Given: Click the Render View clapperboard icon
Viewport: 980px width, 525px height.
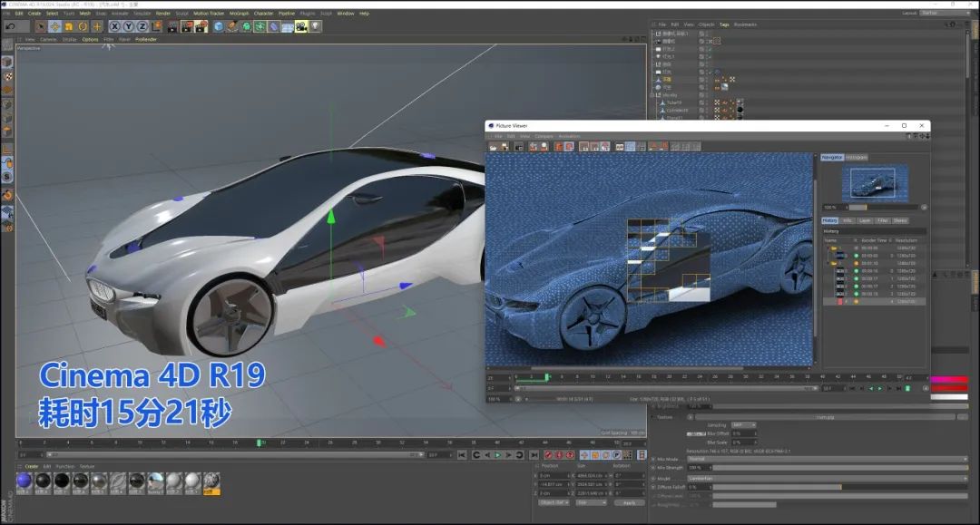Looking at the screenshot, I should tap(171, 26).
